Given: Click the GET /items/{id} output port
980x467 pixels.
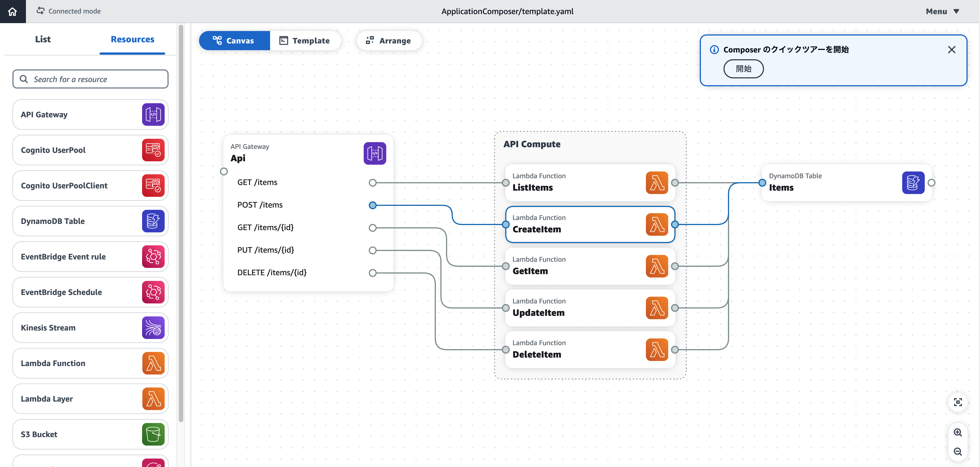Looking at the screenshot, I should 372,228.
